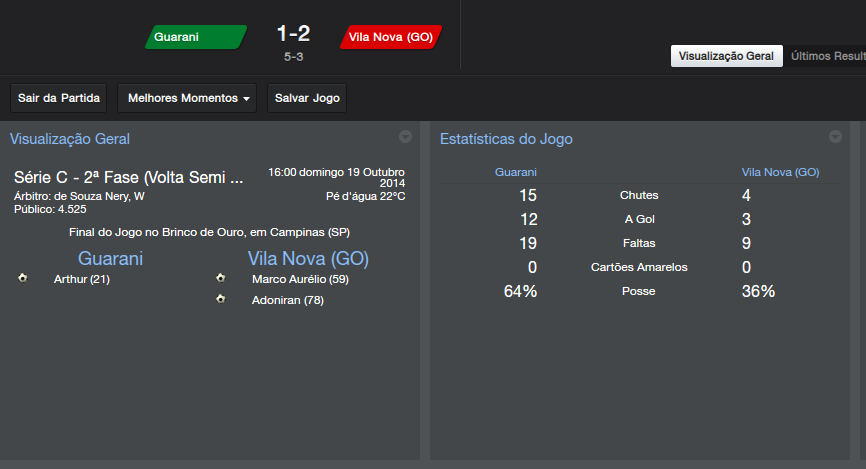Open Vila Nova (GO) link above the scorers
This screenshot has height=469, width=866.
click(308, 259)
